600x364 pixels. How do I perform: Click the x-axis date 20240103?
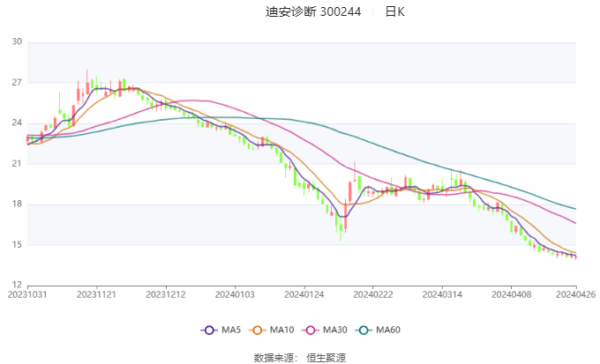[x=235, y=294]
